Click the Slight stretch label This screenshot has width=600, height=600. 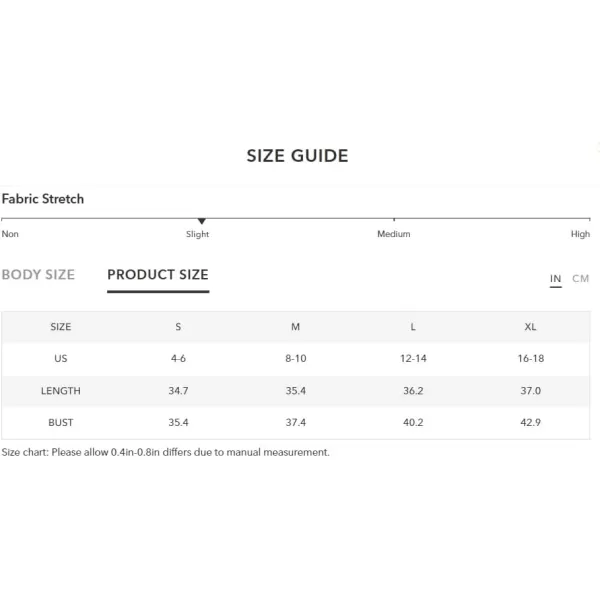coord(197,234)
